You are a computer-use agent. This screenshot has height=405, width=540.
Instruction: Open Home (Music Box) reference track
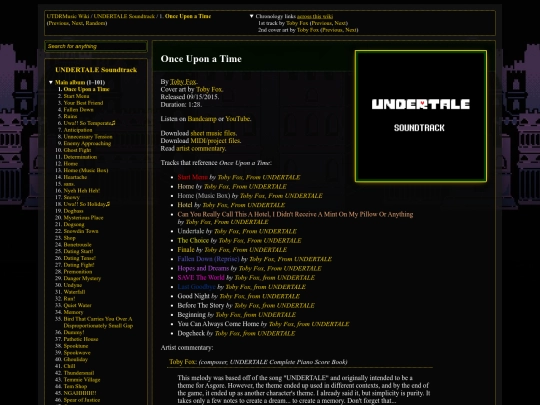coord(204,196)
